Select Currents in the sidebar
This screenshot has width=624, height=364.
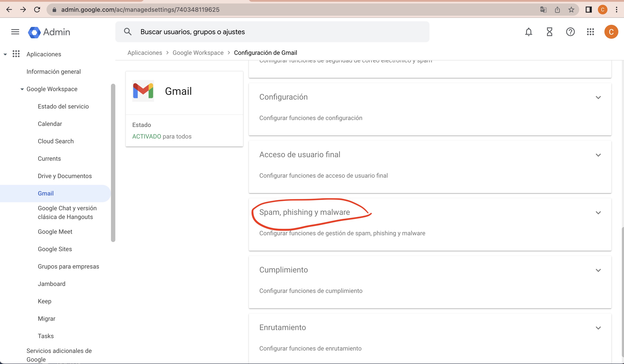[x=49, y=159]
